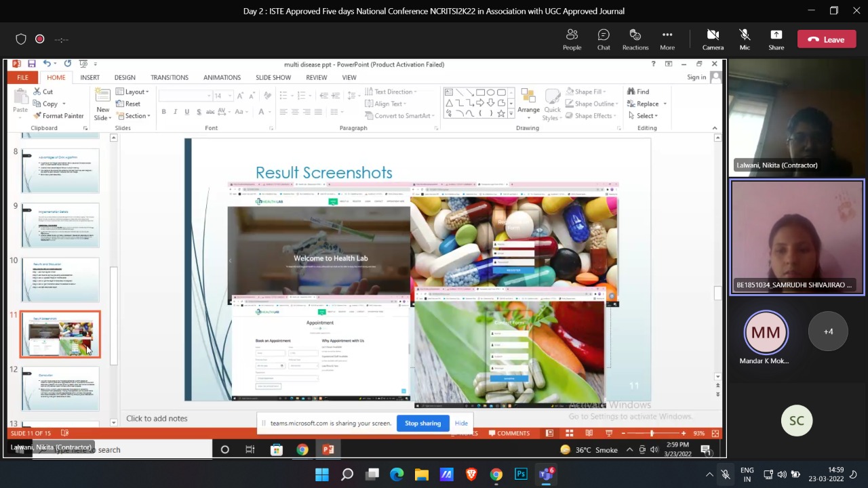Click the Replace button in Editing
Viewport: 868px width, 488px height.
point(643,104)
